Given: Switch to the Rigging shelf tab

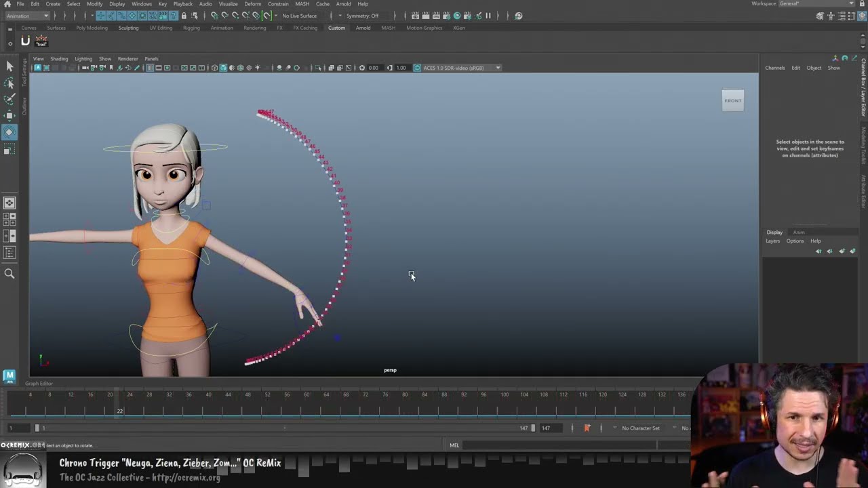Looking at the screenshot, I should [191, 28].
